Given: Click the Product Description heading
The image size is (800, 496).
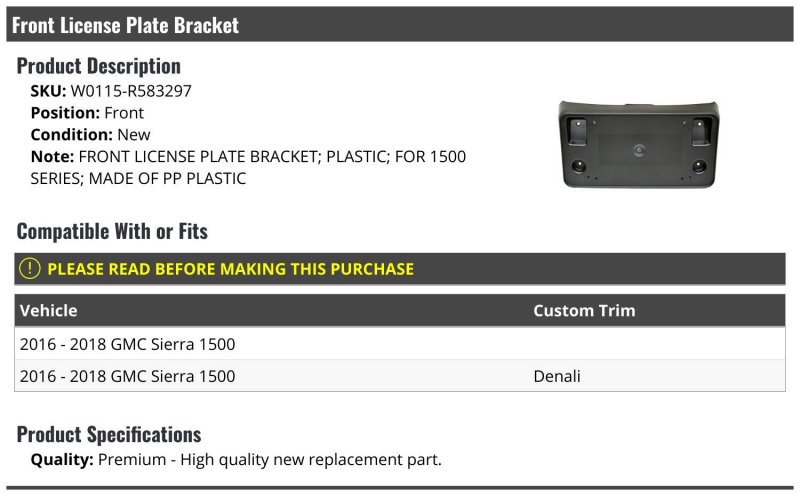Looking at the screenshot, I should point(99,66).
